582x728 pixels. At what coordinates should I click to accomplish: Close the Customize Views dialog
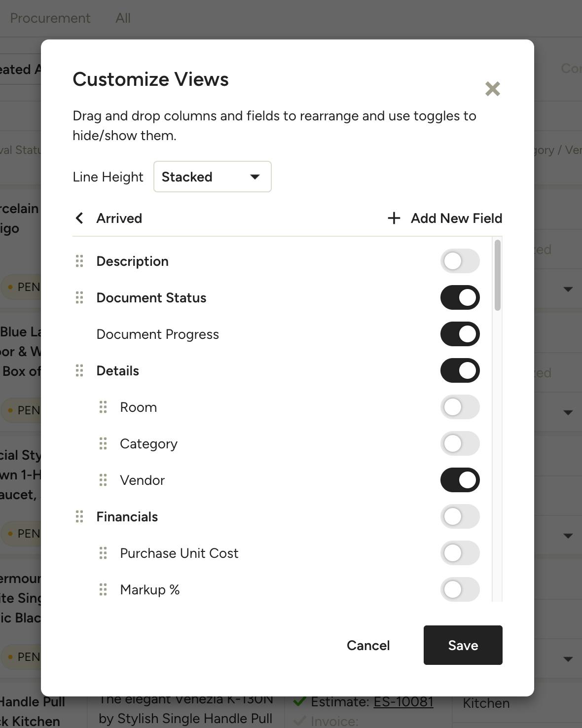click(x=492, y=89)
